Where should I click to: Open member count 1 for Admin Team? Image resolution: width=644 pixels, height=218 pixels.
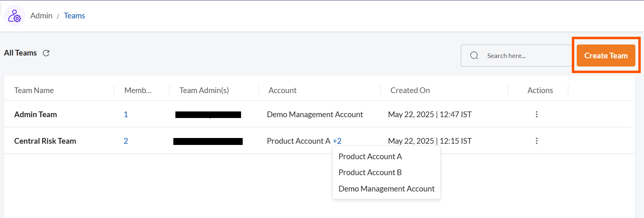126,114
